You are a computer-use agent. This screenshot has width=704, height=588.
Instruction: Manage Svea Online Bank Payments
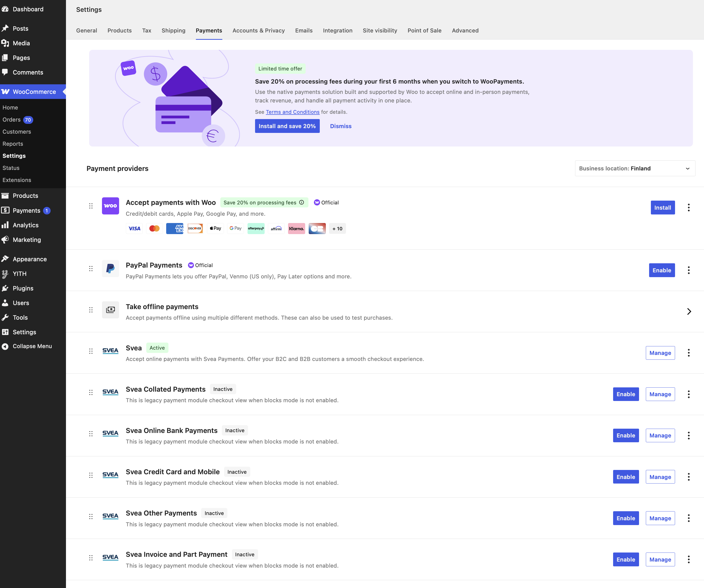point(660,435)
